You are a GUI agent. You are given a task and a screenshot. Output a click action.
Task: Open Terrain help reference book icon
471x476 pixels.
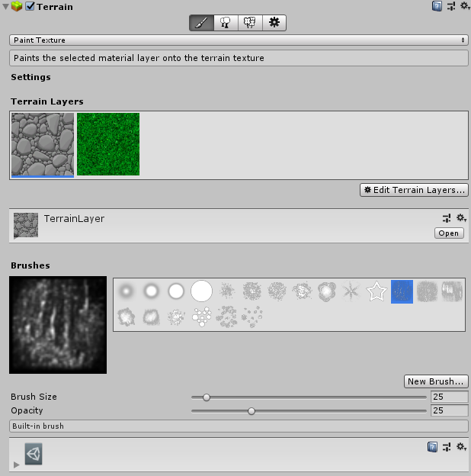coord(437,6)
